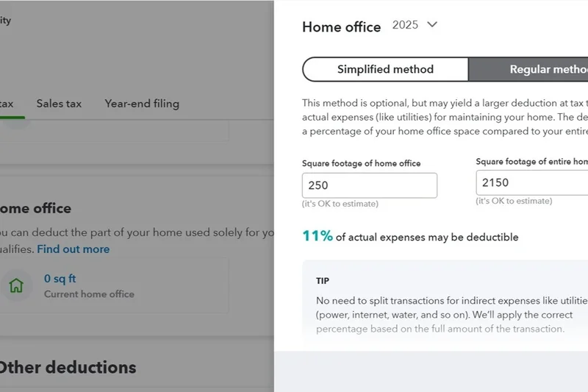Click the Other deductions section heading
The image size is (588, 392).
coord(68,367)
